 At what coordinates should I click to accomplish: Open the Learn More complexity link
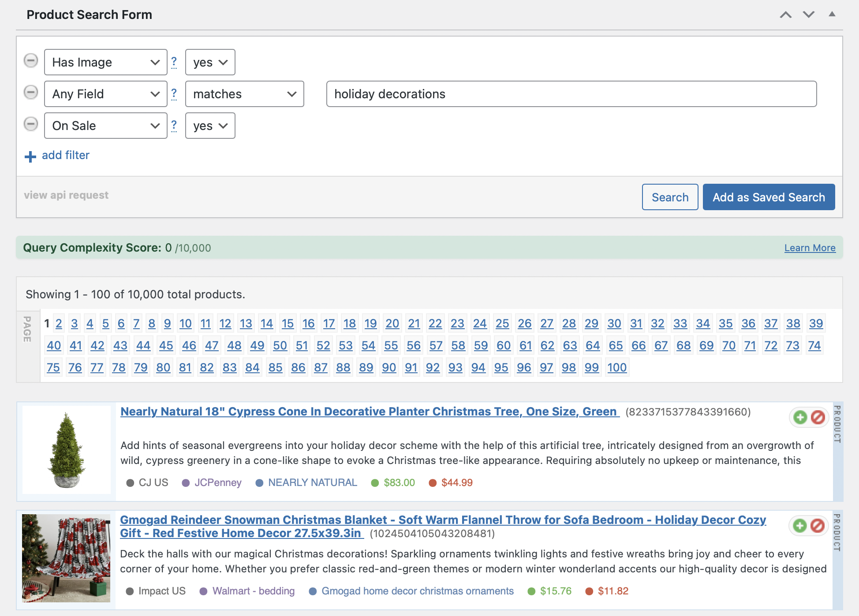point(810,248)
